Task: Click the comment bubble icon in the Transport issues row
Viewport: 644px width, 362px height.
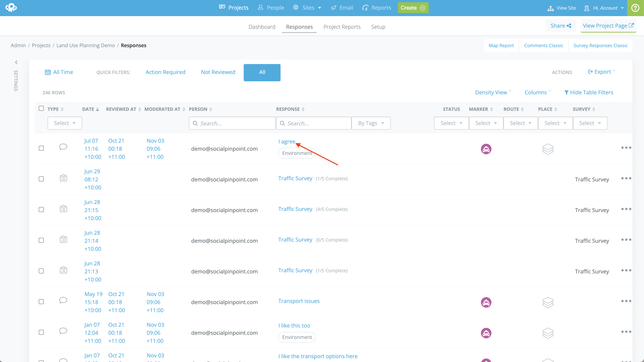Action: pos(63,300)
